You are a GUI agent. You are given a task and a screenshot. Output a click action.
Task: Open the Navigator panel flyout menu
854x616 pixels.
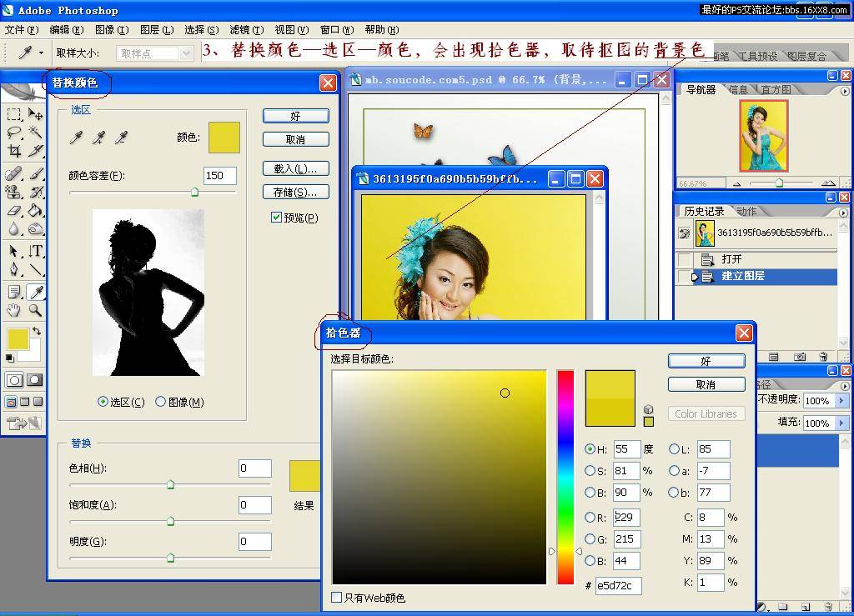point(844,91)
